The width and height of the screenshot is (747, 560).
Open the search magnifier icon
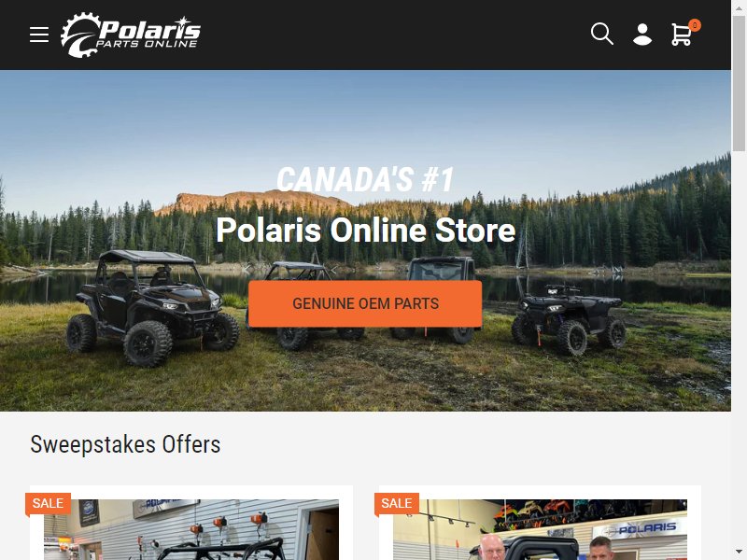601,34
